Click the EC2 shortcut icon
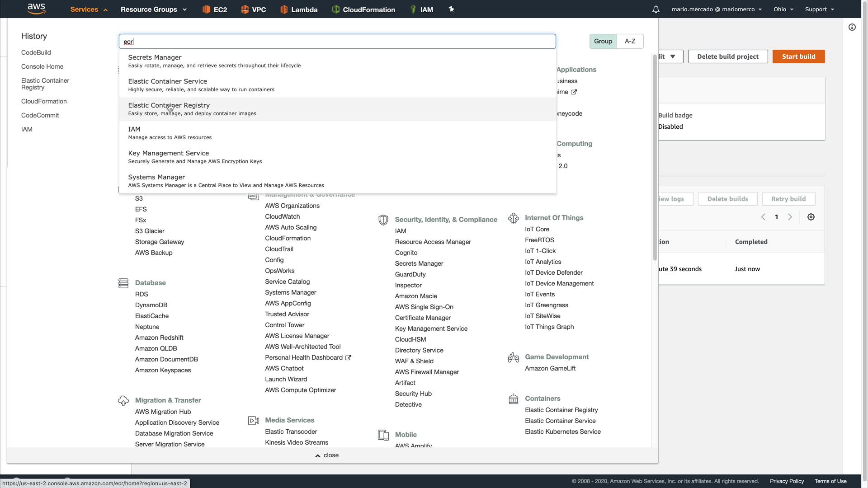 click(x=206, y=9)
